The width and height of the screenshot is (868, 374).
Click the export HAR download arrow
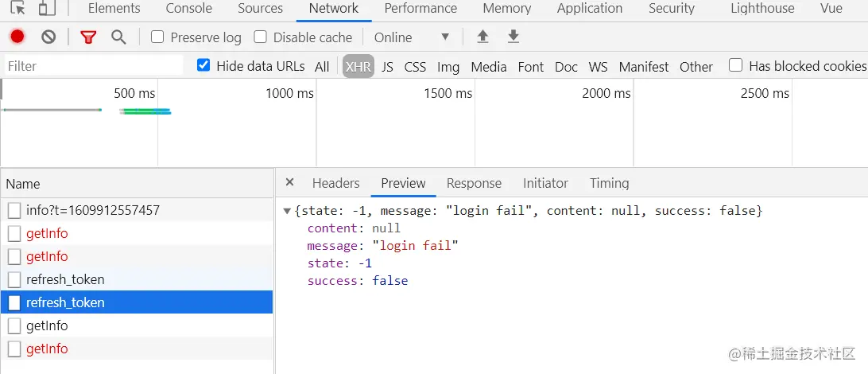pyautogui.click(x=513, y=37)
